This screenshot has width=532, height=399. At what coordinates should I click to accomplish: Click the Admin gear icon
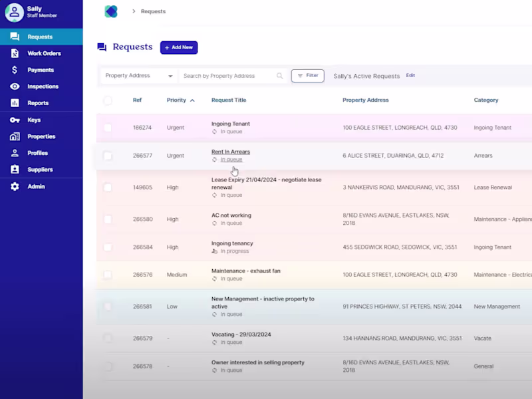[15, 186]
